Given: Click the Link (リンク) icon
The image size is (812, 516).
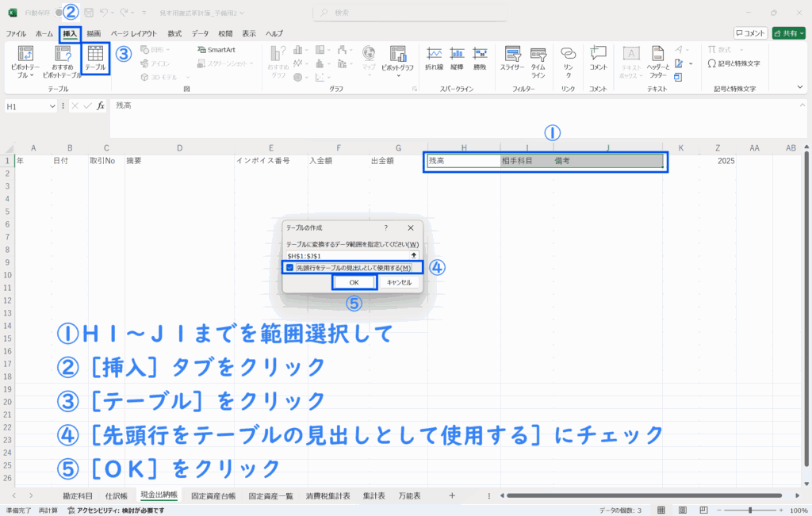Looking at the screenshot, I should [568, 53].
